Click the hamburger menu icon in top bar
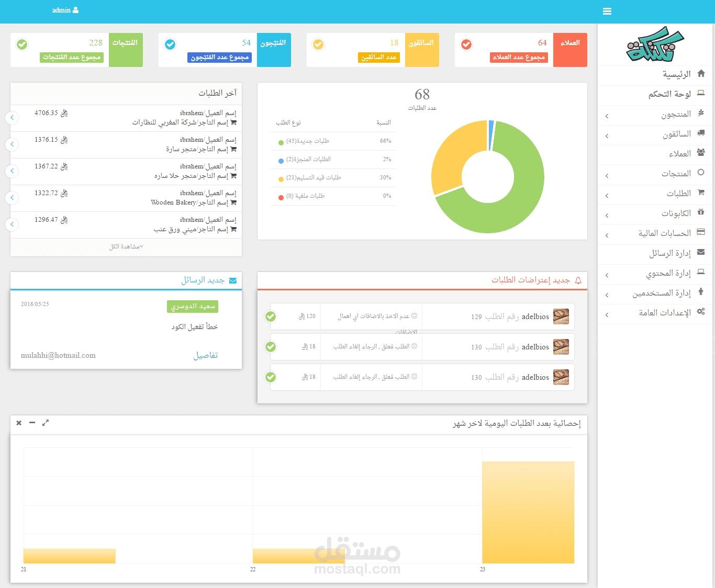 [607, 12]
